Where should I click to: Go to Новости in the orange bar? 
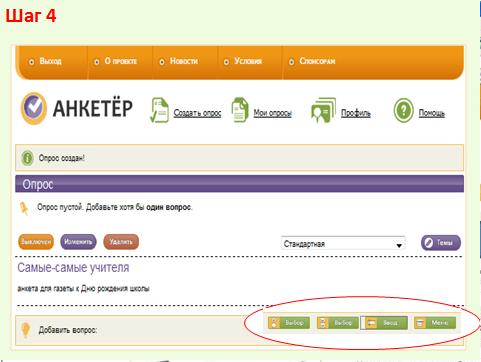coord(183,61)
